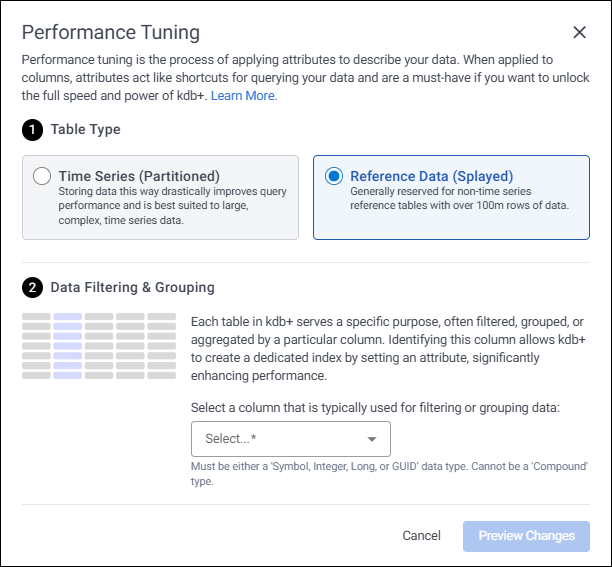Click the Data Filtering & Grouping heading
The height and width of the screenshot is (567, 612).
point(132,288)
